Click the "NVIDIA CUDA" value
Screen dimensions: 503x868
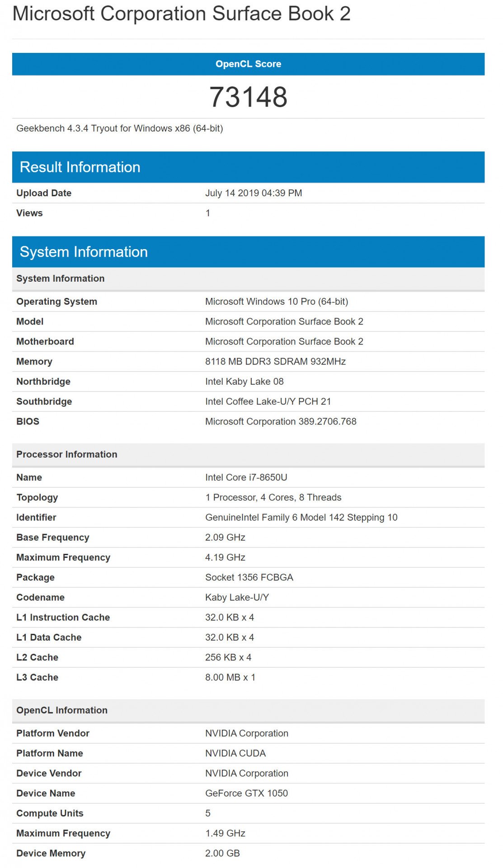click(235, 753)
